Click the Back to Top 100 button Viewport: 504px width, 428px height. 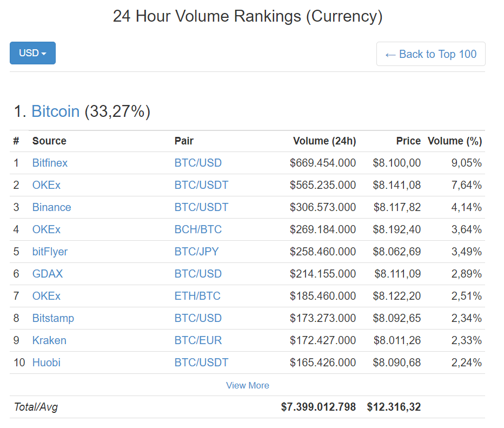430,54
